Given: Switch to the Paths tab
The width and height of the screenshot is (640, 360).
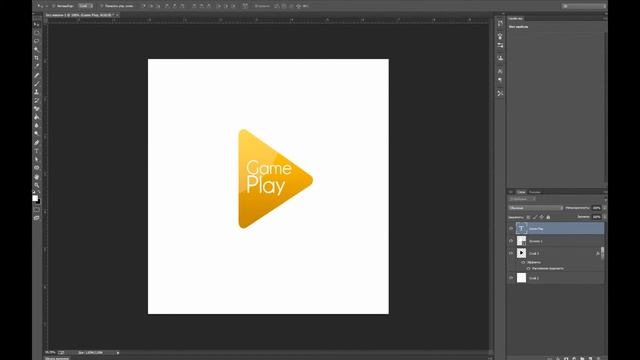Looking at the screenshot, I should (x=535, y=192).
